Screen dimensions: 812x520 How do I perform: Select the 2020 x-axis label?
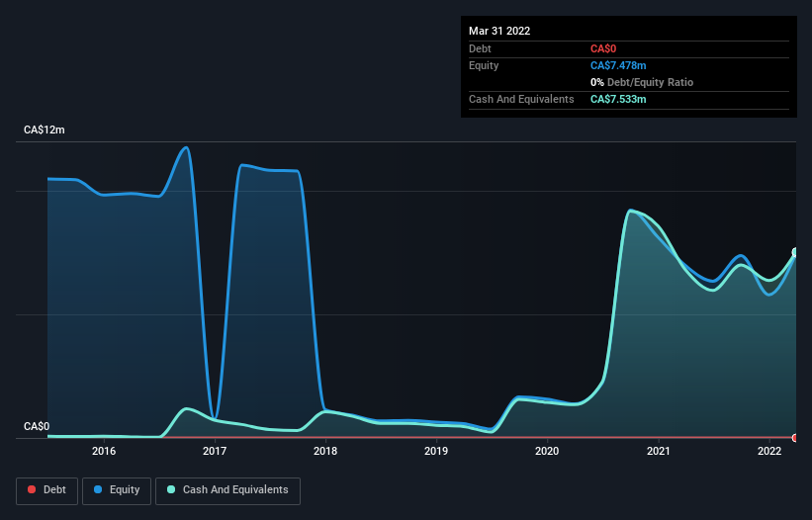point(547,451)
